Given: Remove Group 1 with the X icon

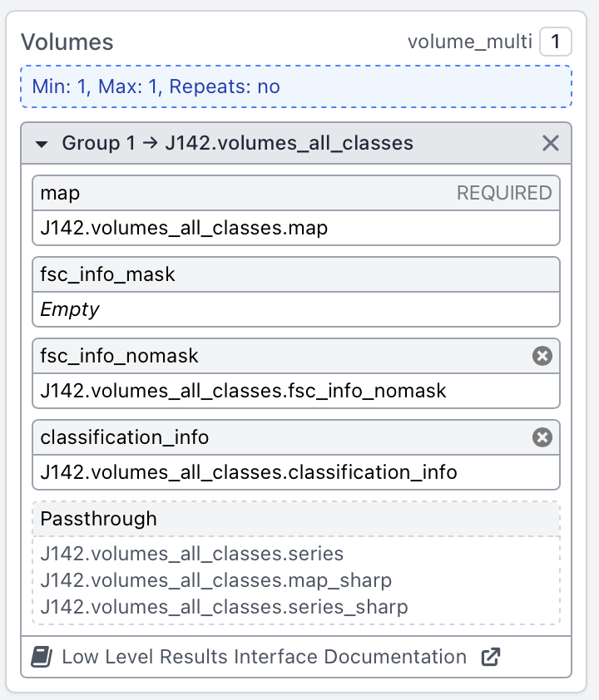Looking at the screenshot, I should coord(550,143).
